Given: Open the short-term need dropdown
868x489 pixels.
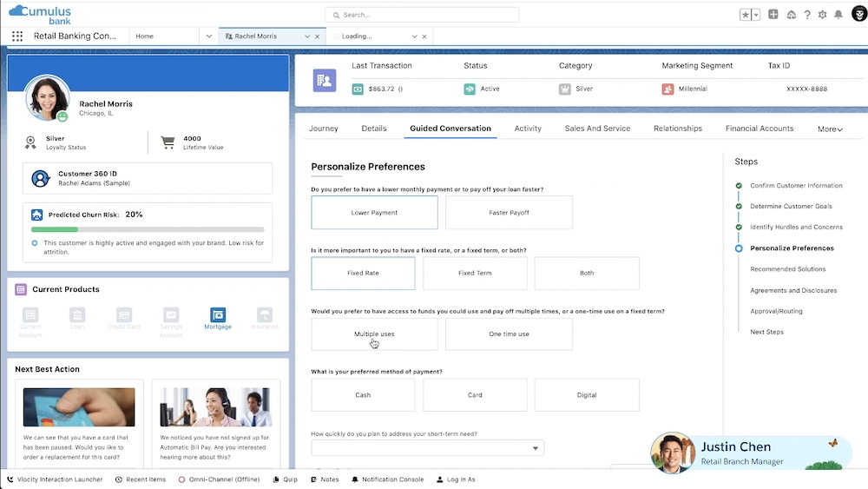Looking at the screenshot, I should tap(427, 448).
